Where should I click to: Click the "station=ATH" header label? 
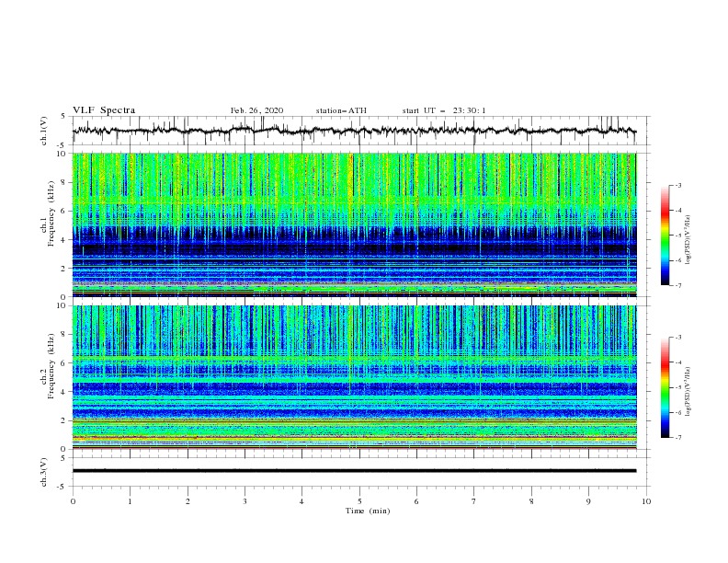(x=341, y=110)
